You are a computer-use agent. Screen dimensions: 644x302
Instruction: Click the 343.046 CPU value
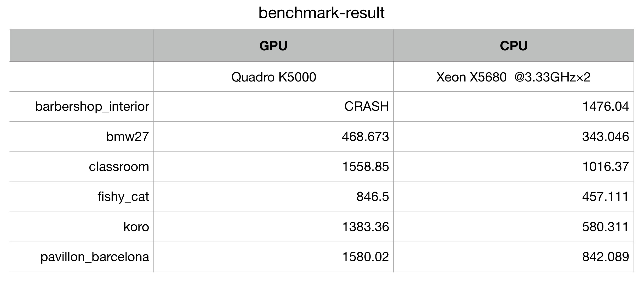click(x=605, y=137)
